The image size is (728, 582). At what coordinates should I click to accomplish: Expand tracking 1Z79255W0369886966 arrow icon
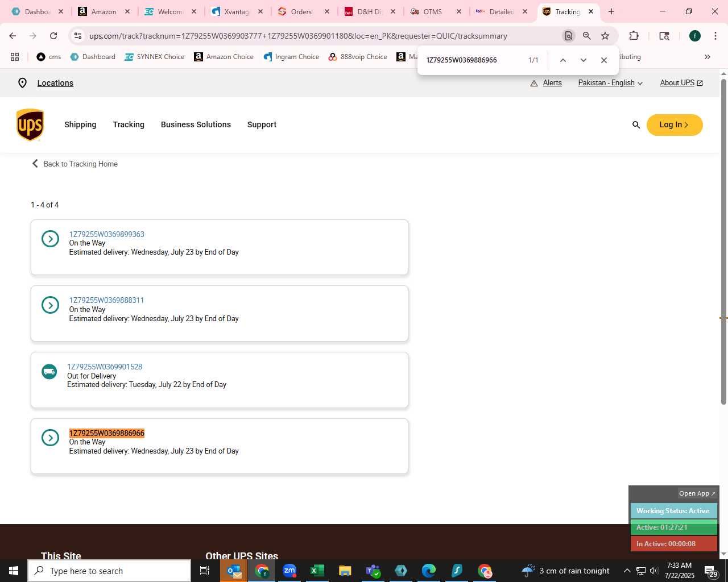(50, 438)
